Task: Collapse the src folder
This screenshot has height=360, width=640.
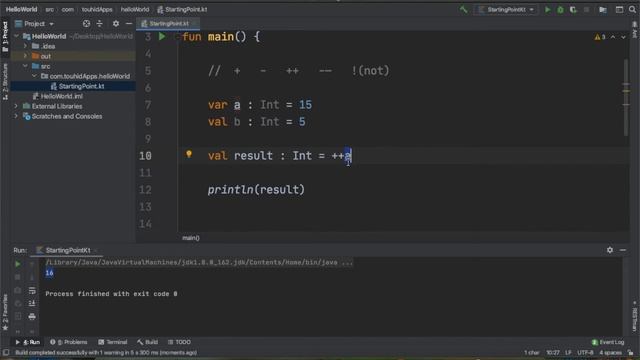Action: point(25,66)
